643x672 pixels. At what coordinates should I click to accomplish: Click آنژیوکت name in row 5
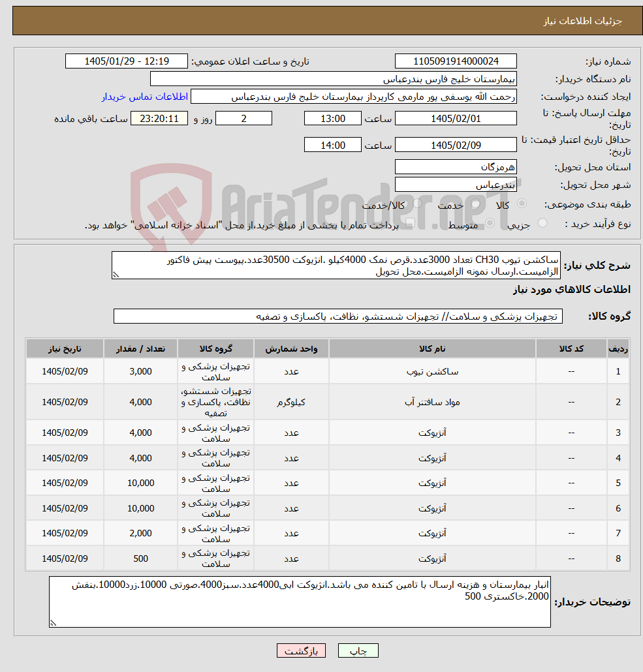coord(432,483)
